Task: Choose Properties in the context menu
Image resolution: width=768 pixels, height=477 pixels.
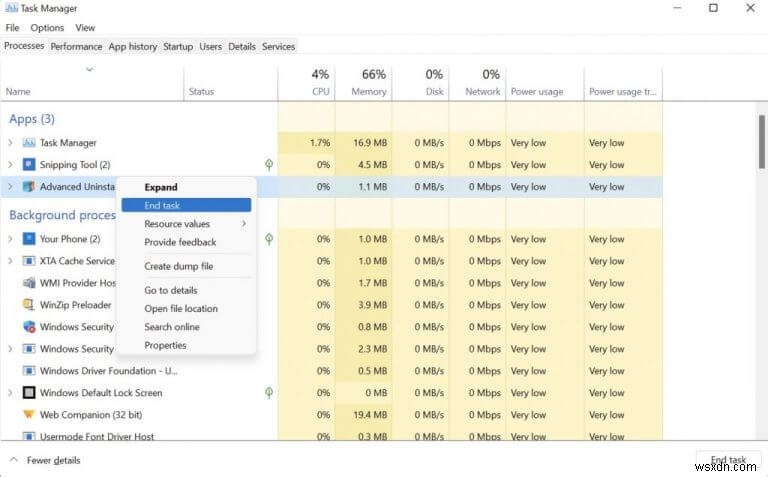Action: click(186, 345)
